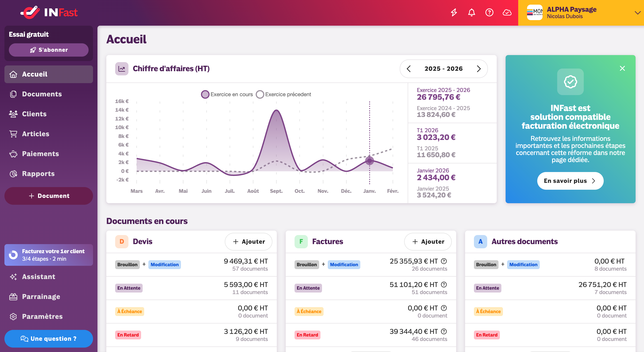
Task: Click the info icon next to 25 355,93 € HT
Action: point(444,261)
